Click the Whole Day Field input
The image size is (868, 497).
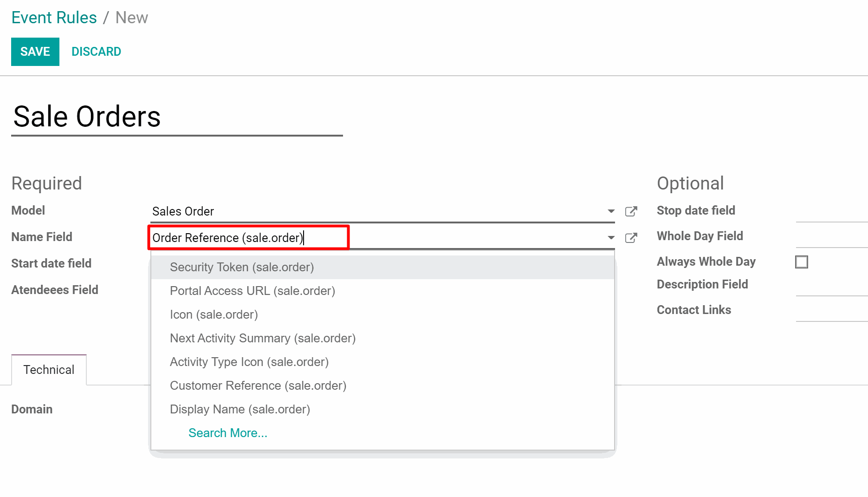click(832, 237)
